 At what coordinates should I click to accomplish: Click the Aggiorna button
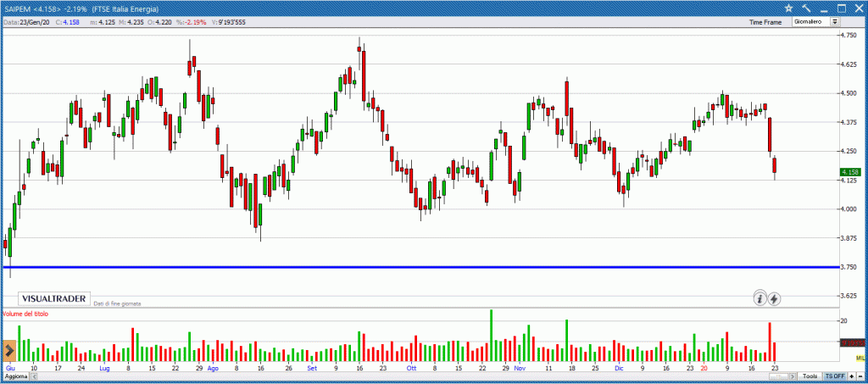pos(14,376)
